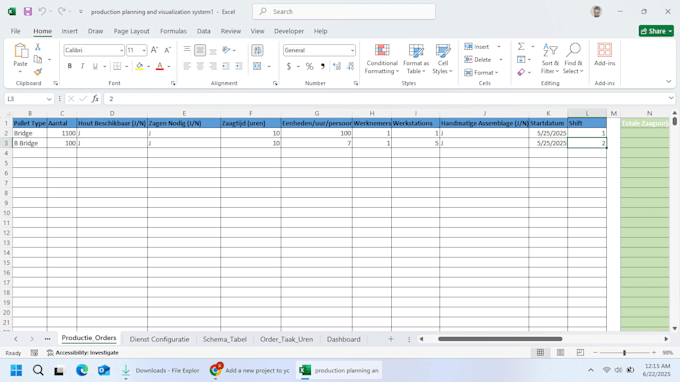Click the Increase Decimal icon
The image size is (680, 382).
pyautogui.click(x=337, y=66)
